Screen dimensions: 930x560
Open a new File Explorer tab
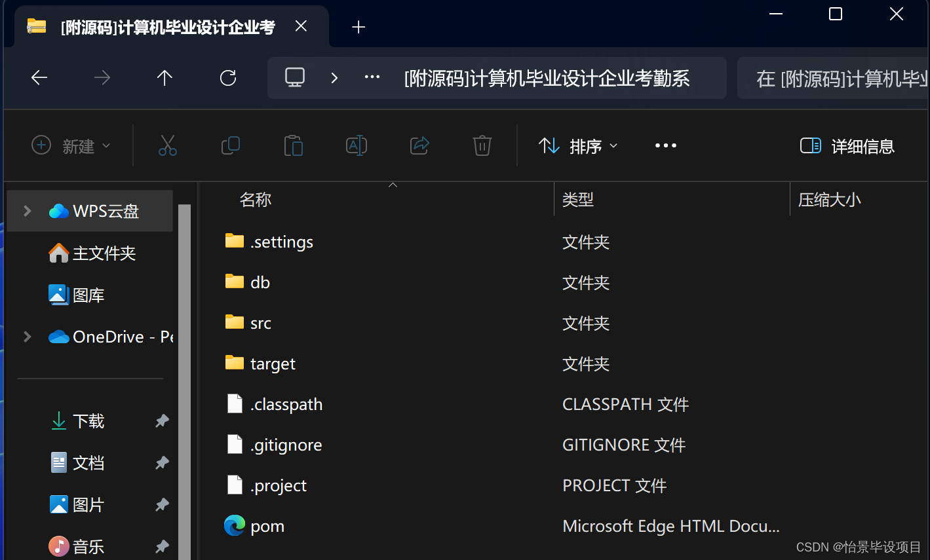click(x=358, y=27)
